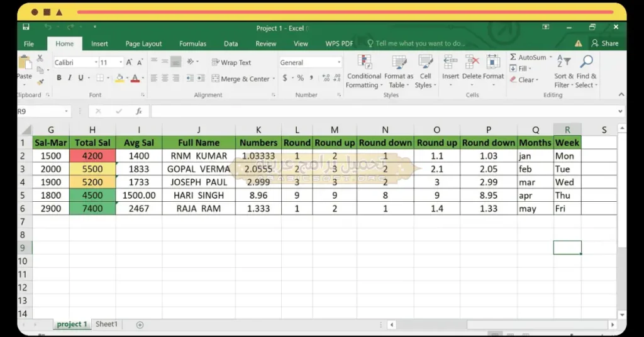Click the Format Painter brush icon
644x337 pixels.
pyautogui.click(x=40, y=82)
